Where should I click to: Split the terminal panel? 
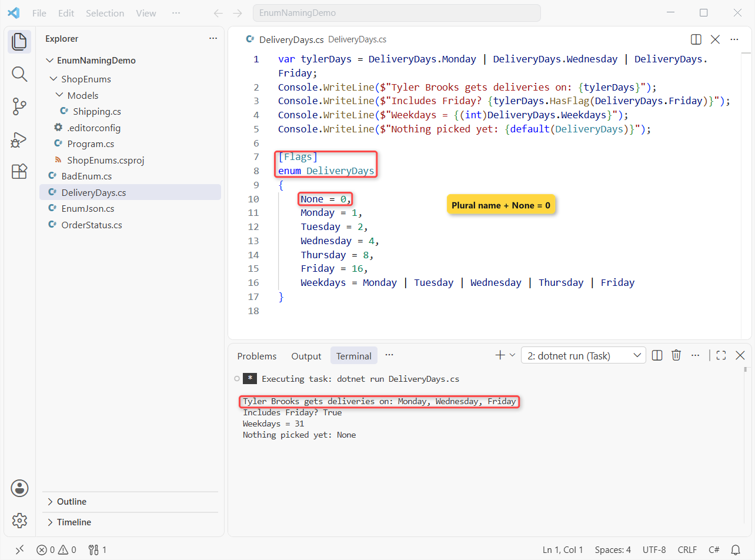point(657,355)
